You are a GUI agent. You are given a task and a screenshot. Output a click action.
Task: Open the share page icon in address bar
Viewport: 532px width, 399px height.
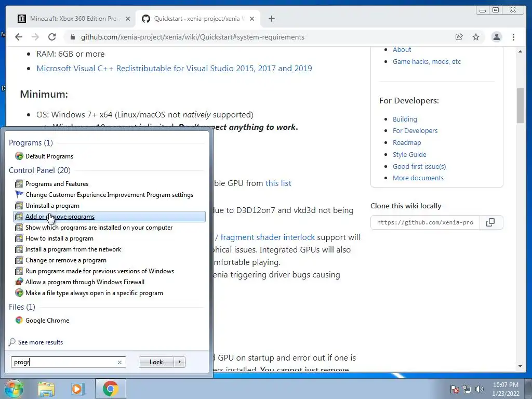(459, 37)
